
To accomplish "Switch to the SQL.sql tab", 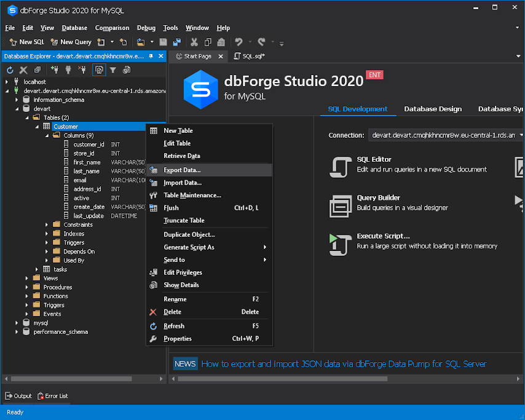I will pyautogui.click(x=250, y=57).
